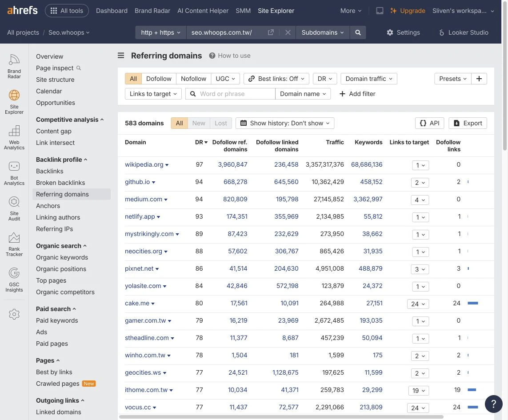Image resolution: width=508 pixels, height=420 pixels.
Task: Show only New domains
Action: point(199,123)
